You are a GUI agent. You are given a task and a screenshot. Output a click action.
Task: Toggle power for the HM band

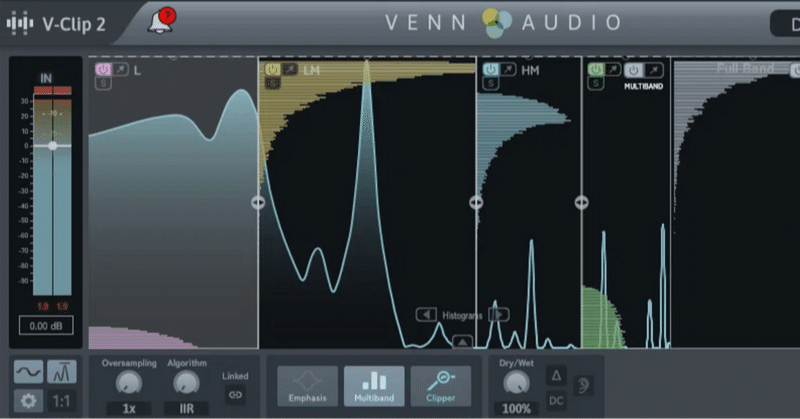point(491,69)
